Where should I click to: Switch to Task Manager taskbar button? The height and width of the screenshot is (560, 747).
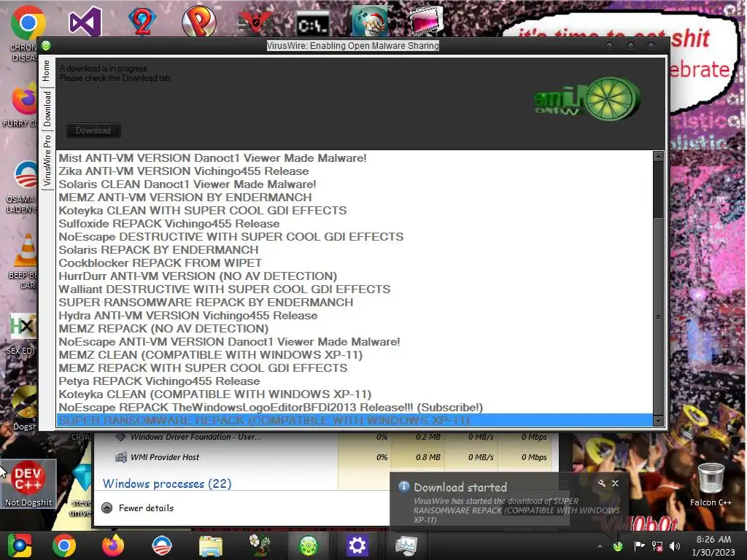click(406, 545)
